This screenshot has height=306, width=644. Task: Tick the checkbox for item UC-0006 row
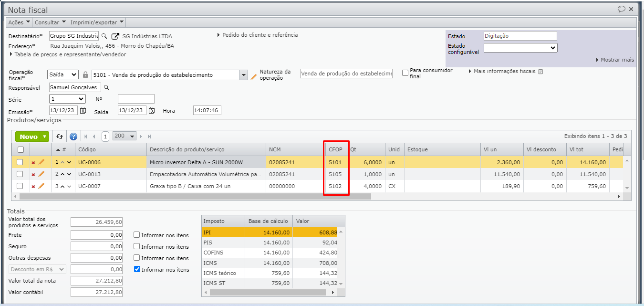coord(20,162)
